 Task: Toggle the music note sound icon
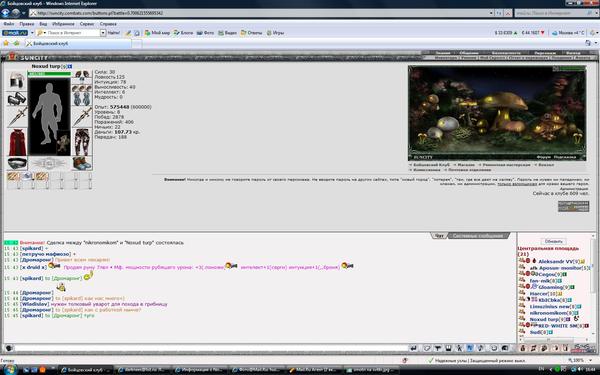(533, 348)
